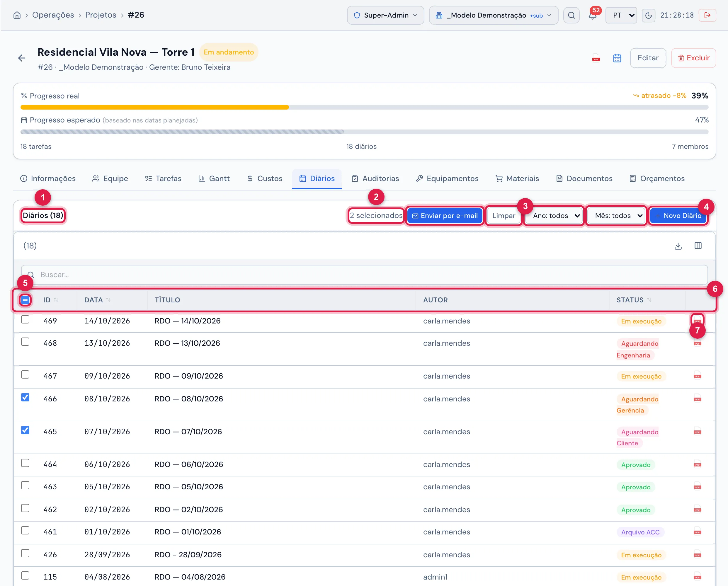Image resolution: width=728 pixels, height=586 pixels.
Task: Toggle dark mode moon icon
Action: point(648,15)
